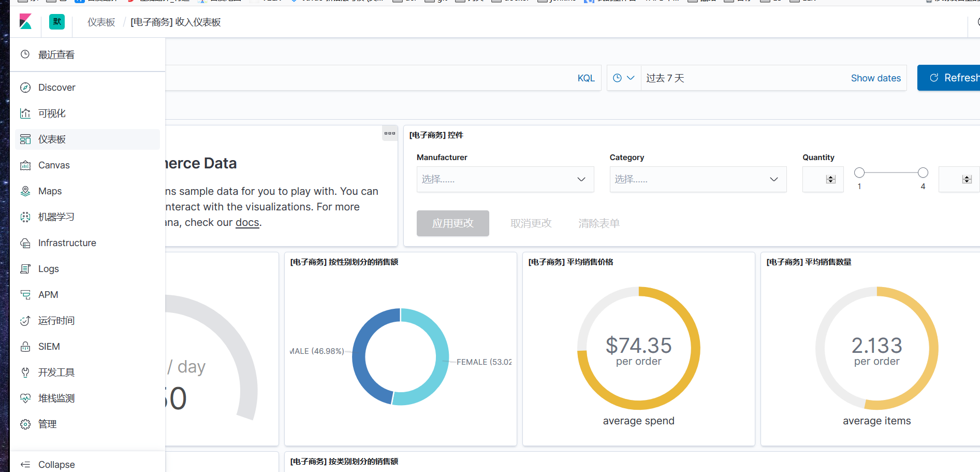Viewport: 980px width, 472px height.
Task: Click the [电子商务] 平均销售数量 panel title
Action: 809,262
